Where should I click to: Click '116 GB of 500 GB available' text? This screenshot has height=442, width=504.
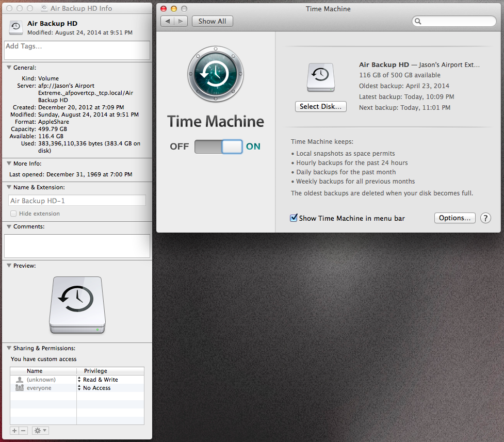[399, 75]
